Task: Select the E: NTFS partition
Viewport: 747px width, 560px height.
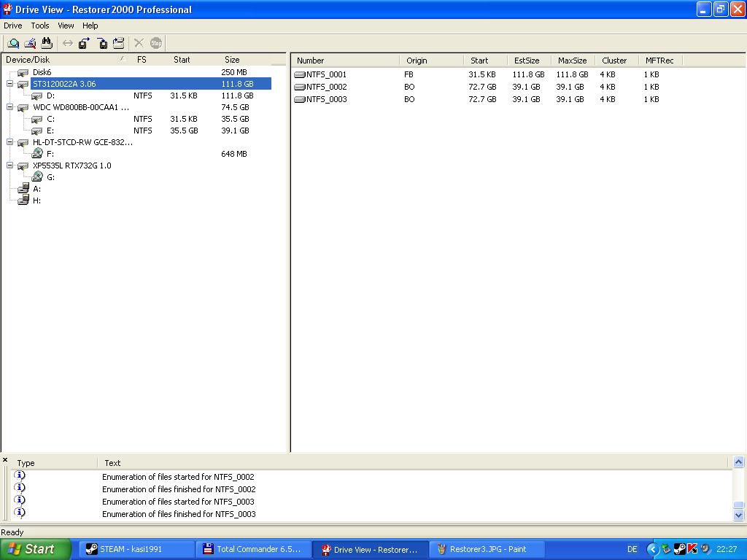Action: click(50, 131)
